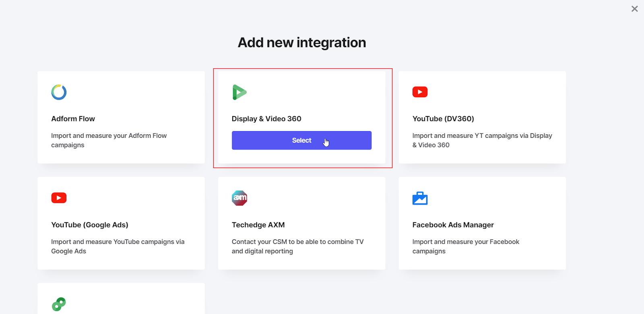Click 'Import and measure your Facebook campaigns' text

point(466,246)
